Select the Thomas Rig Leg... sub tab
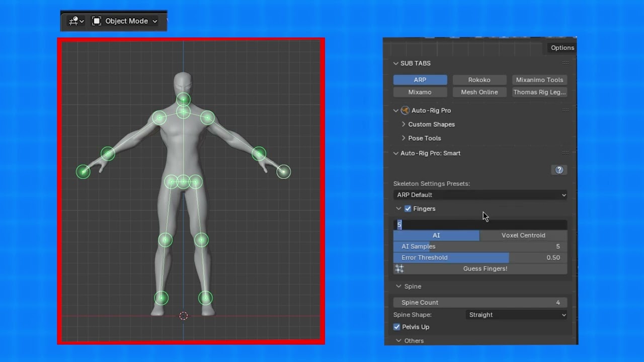The height and width of the screenshot is (362, 644). (539, 92)
